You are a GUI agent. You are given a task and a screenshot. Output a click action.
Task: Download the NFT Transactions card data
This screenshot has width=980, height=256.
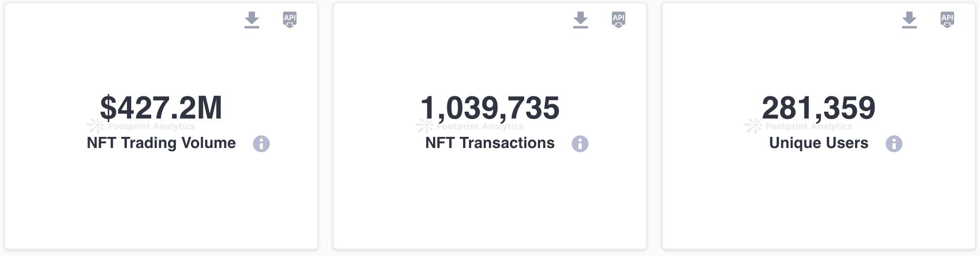click(x=581, y=20)
